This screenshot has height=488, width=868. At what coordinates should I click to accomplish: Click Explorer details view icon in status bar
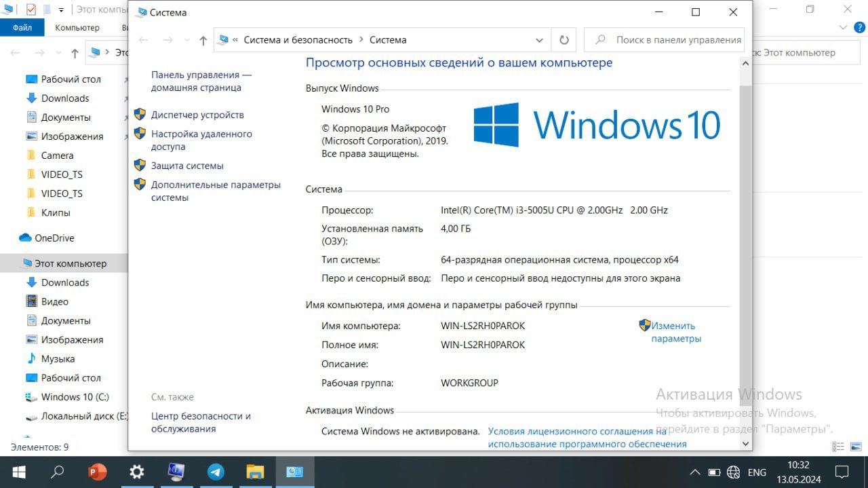839,447
